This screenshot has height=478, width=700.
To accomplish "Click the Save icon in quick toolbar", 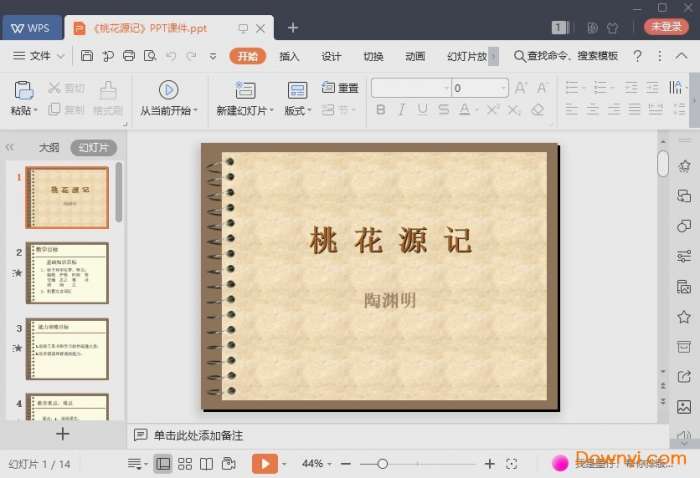I will (87, 56).
